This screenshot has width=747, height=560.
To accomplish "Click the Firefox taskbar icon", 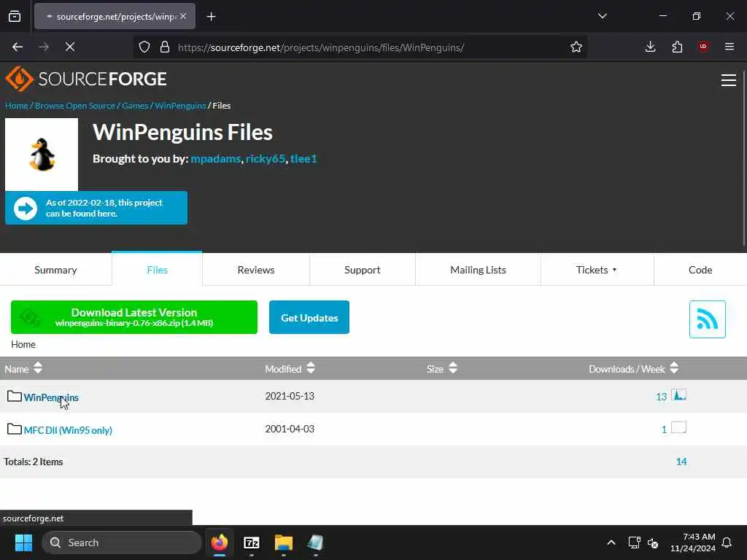I will tap(220, 542).
